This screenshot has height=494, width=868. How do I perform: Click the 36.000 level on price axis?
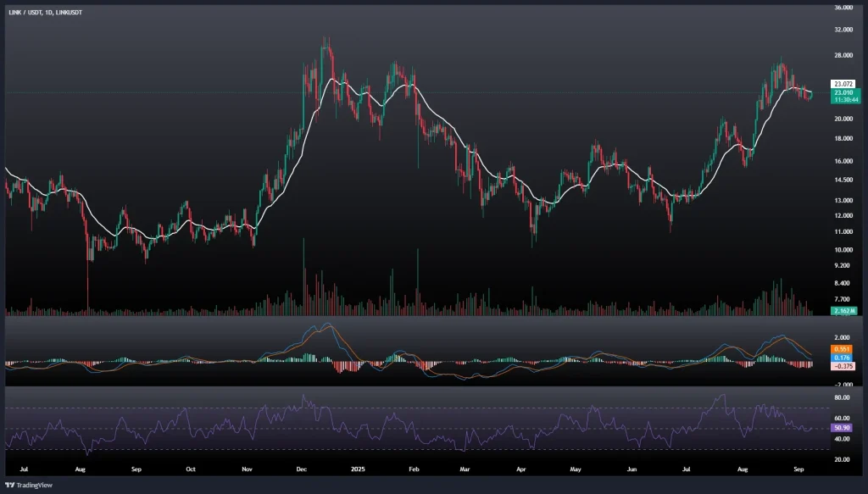(843, 8)
